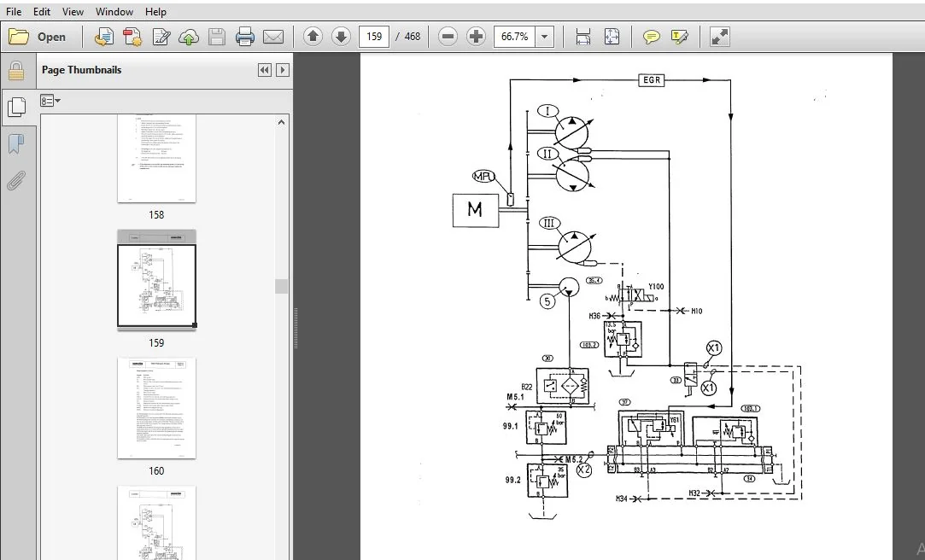This screenshot has width=925, height=560.
Task: Click the page number field showing 159
Action: pyautogui.click(x=374, y=37)
